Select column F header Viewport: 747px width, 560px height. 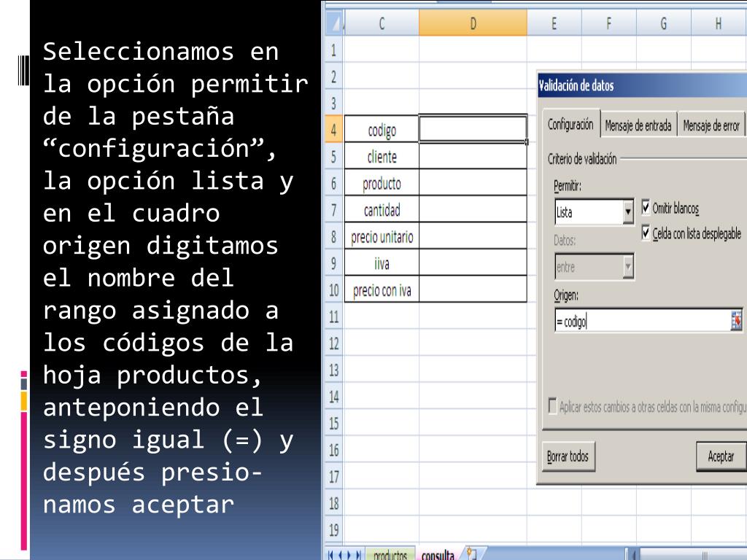pyautogui.click(x=609, y=23)
